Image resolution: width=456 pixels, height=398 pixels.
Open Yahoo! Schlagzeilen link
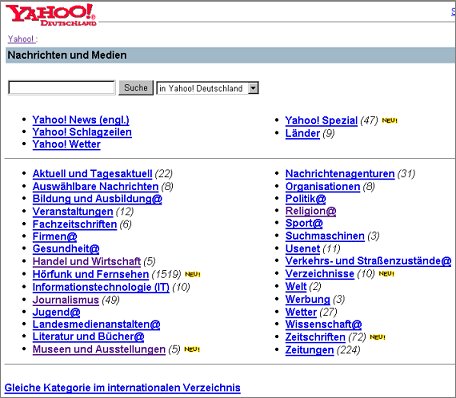coord(82,132)
